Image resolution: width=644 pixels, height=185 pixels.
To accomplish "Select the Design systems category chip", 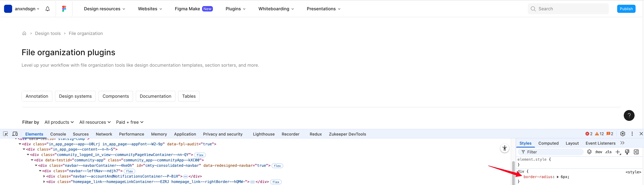I will tap(75, 96).
